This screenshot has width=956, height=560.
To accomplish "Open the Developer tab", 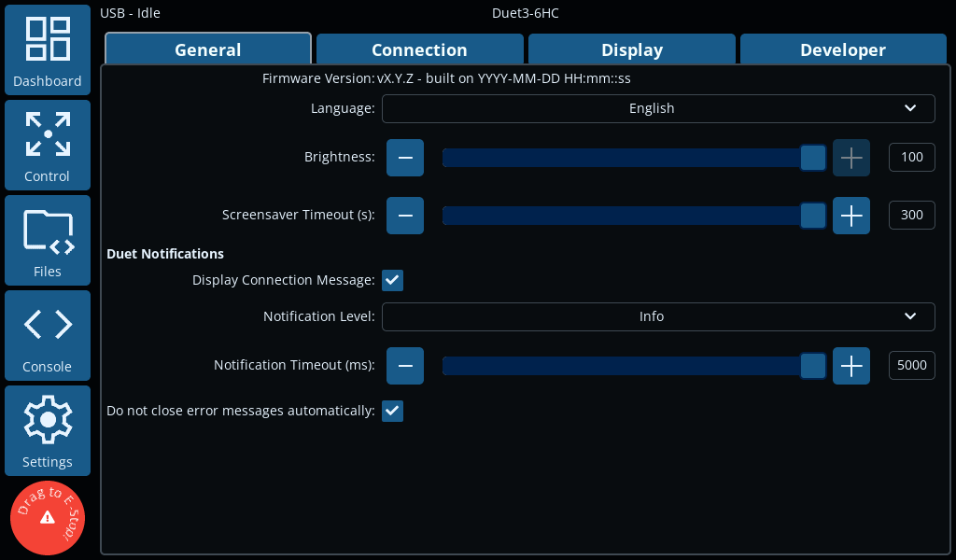I will click(843, 49).
